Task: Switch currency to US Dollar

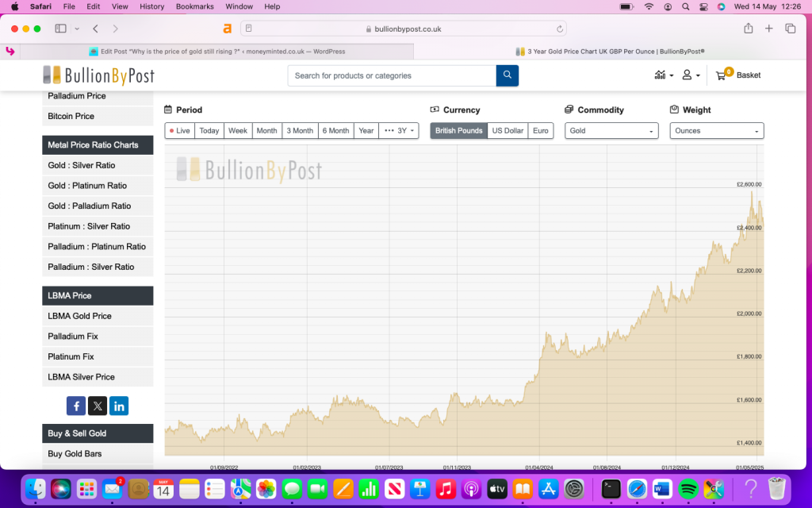Action: 507,131
